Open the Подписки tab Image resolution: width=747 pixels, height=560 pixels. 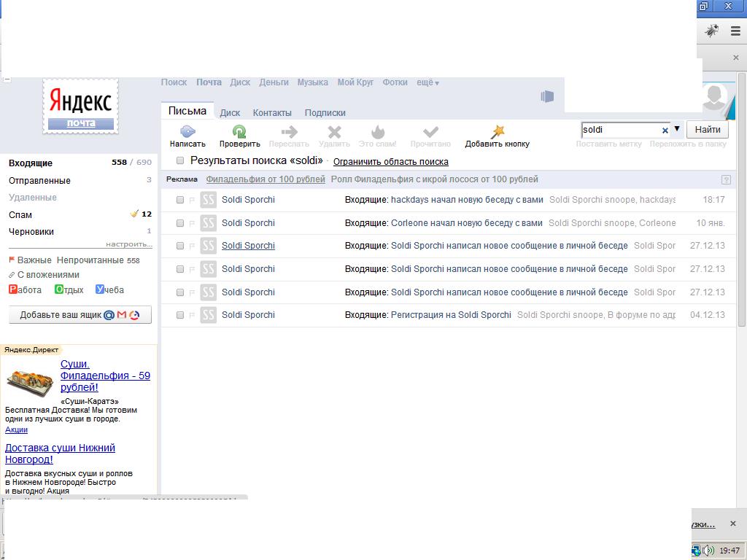pos(325,113)
